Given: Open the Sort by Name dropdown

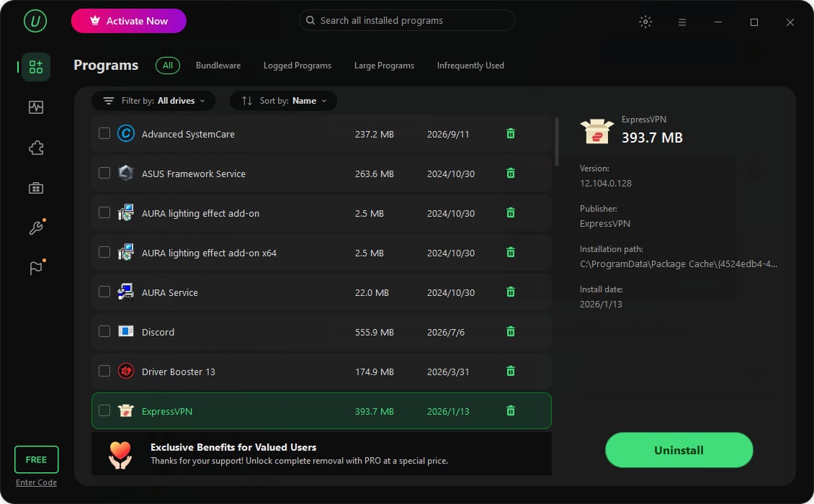Looking at the screenshot, I should pyautogui.click(x=283, y=101).
